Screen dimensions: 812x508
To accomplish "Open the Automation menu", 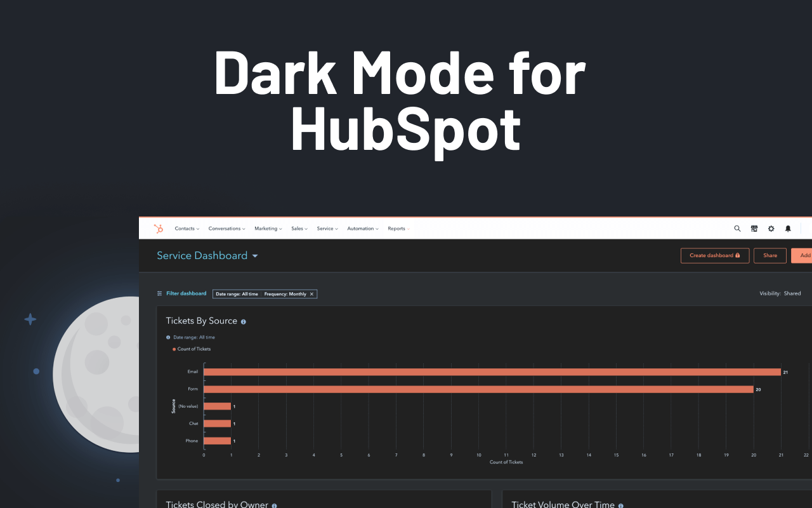I will [363, 229].
